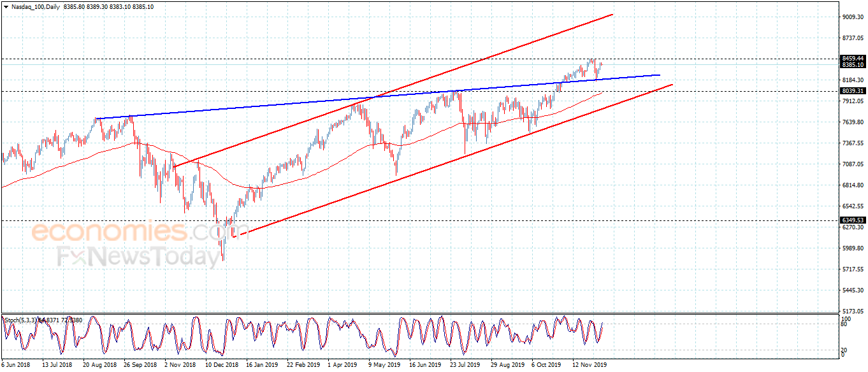Click the 5445.30 price axis label
868x372 pixels.
pyautogui.click(x=852, y=290)
